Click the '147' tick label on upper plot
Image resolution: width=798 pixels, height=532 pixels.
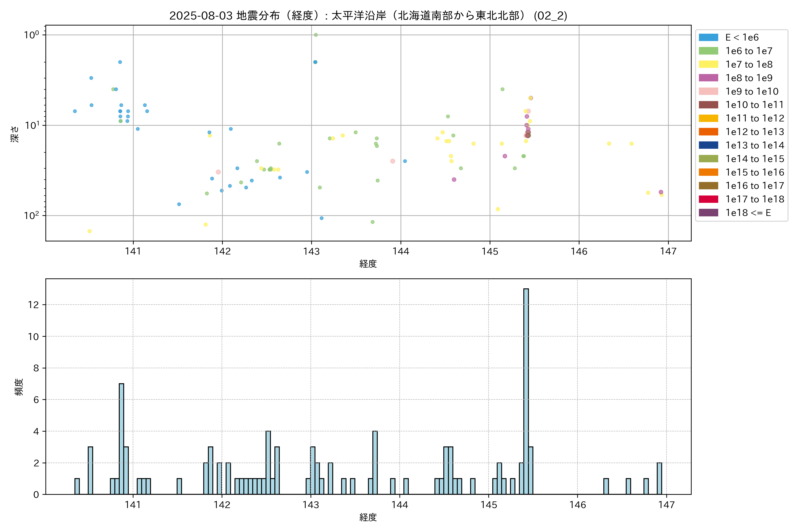[x=668, y=251]
